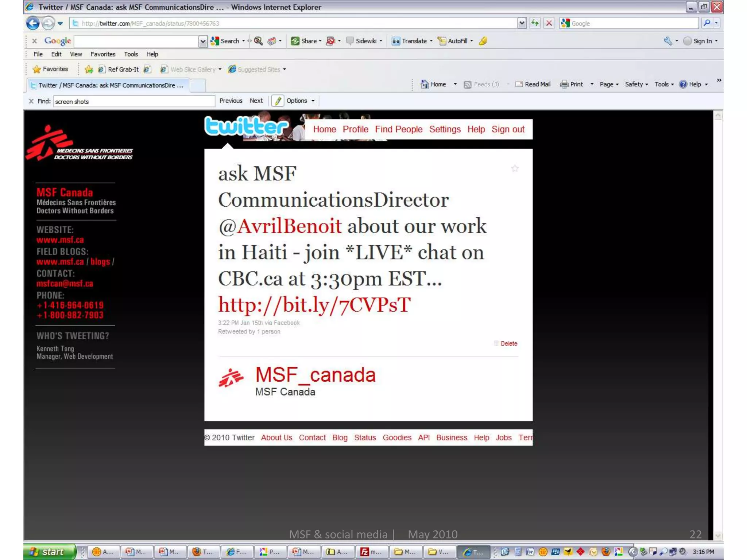Open the bit.ly/7CVPsT link
Screen dimensions: 747x560
(314, 305)
